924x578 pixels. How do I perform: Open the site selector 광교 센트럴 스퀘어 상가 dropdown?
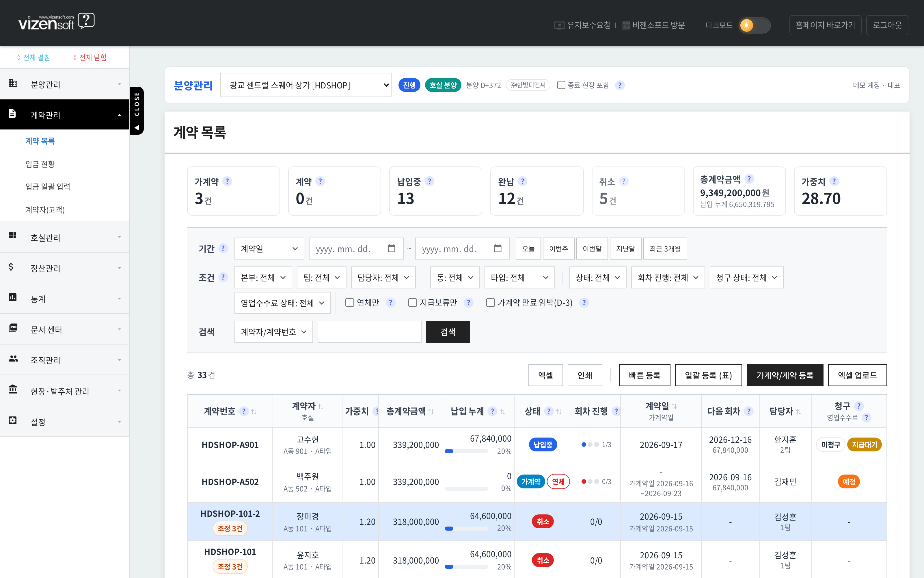(x=306, y=85)
